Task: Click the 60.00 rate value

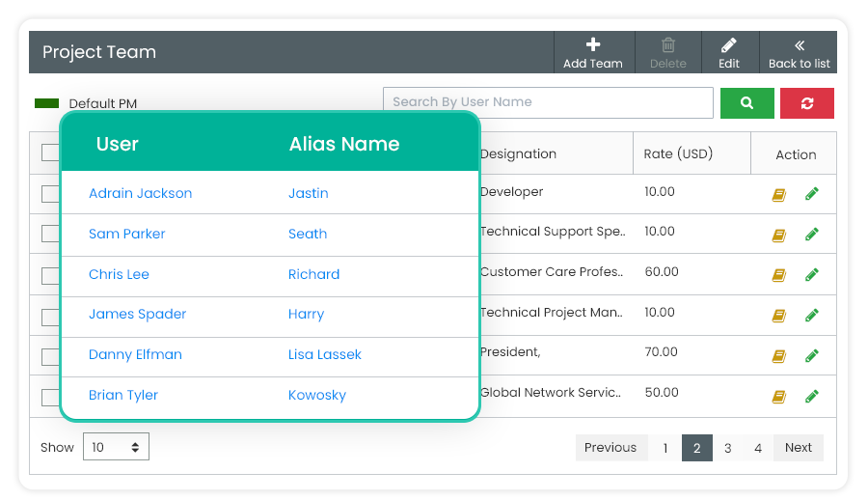Action: [x=662, y=271]
